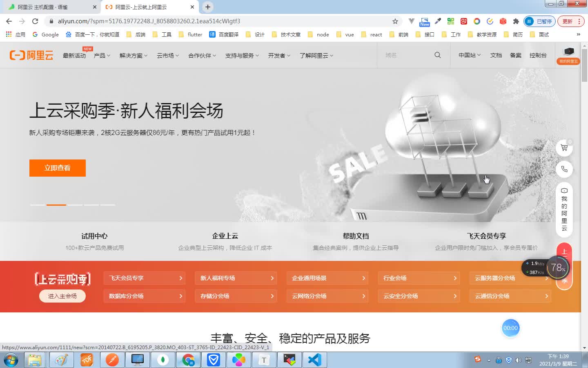
Task: Go back with the browser back arrow
Action: (x=9, y=21)
